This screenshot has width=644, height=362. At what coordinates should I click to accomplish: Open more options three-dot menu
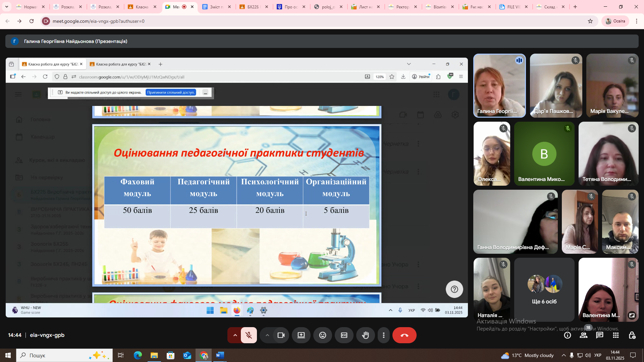click(384, 335)
